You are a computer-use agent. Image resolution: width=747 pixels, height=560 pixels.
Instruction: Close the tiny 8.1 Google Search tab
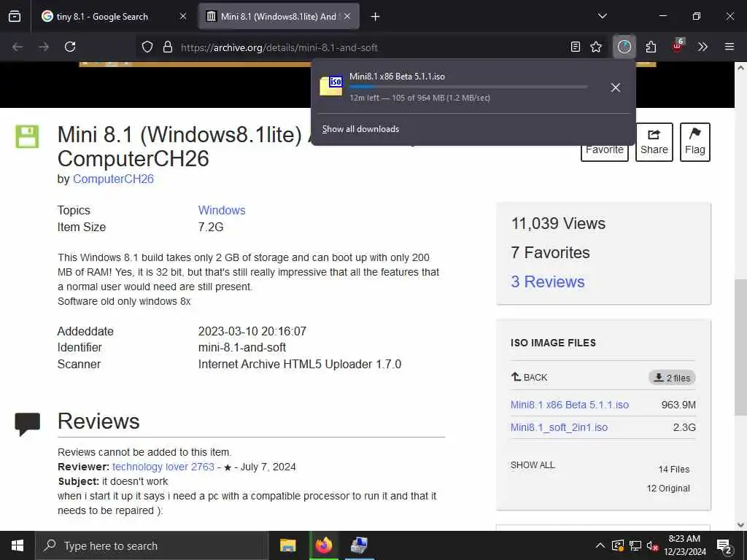click(183, 17)
